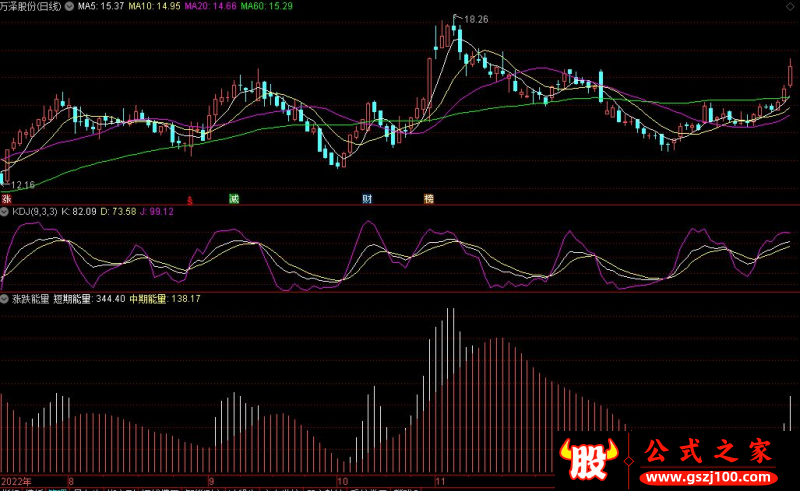This screenshot has width=800, height=491.
Task: Click the 12.16 low price label
Action: pos(22,185)
